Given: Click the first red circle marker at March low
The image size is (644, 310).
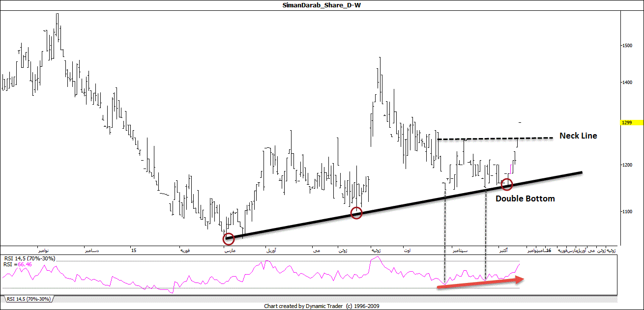Looking at the screenshot, I should [x=229, y=239].
